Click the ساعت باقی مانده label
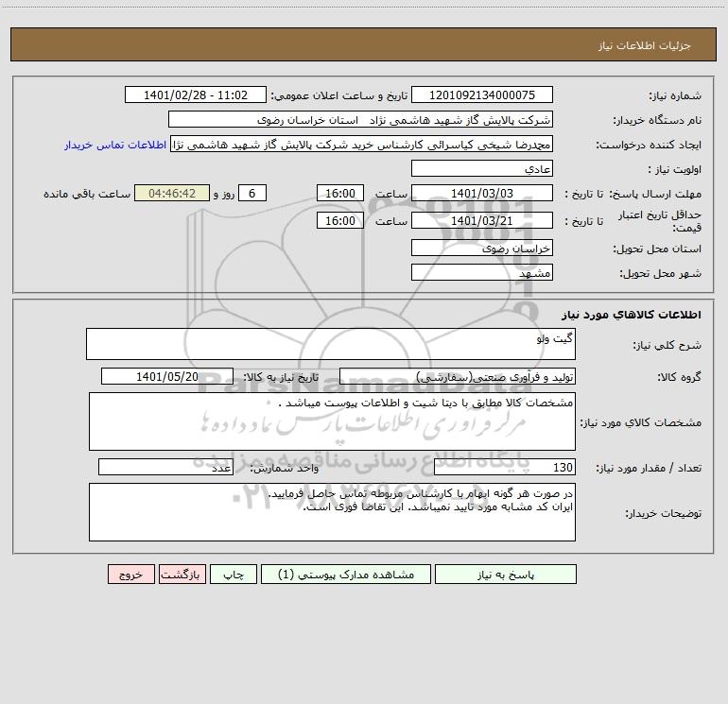Screen dimensions: 728x704 87,194
